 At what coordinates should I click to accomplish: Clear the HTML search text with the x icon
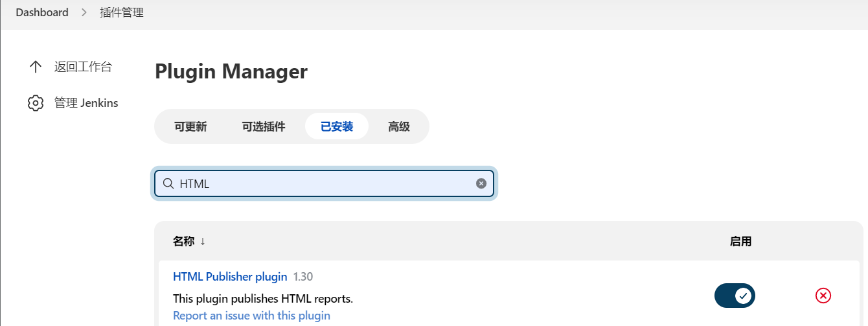click(481, 183)
